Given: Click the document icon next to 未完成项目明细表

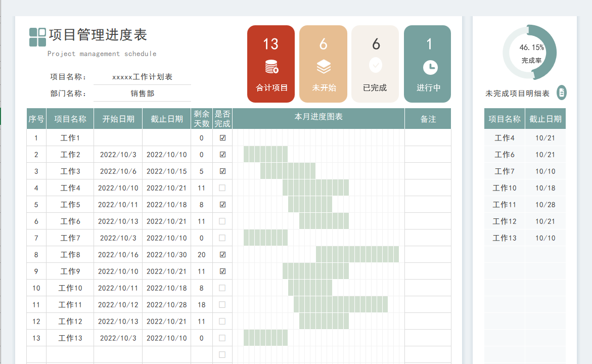Looking at the screenshot, I should coord(562,93).
